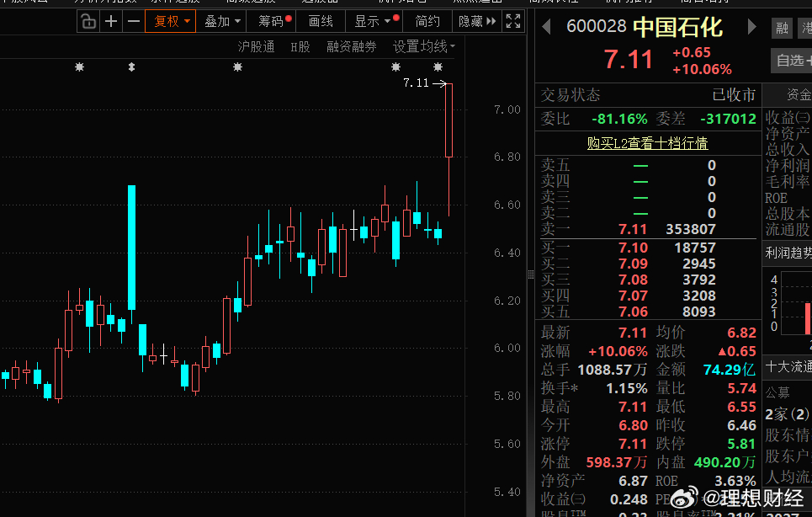
Task: Click the 外盘 value 598.37万
Action: pyautogui.click(x=616, y=462)
